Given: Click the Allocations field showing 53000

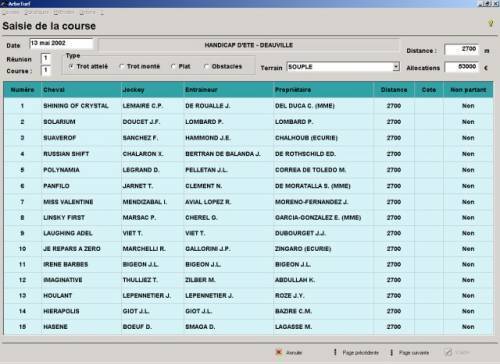Looking at the screenshot, I should (462, 67).
